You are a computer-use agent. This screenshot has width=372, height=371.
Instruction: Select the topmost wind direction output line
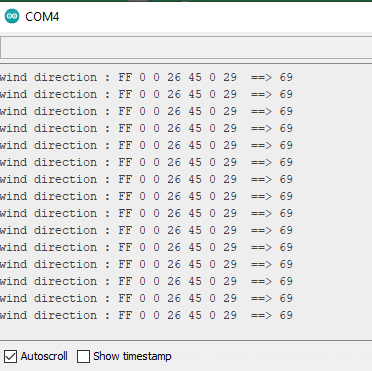point(146,77)
